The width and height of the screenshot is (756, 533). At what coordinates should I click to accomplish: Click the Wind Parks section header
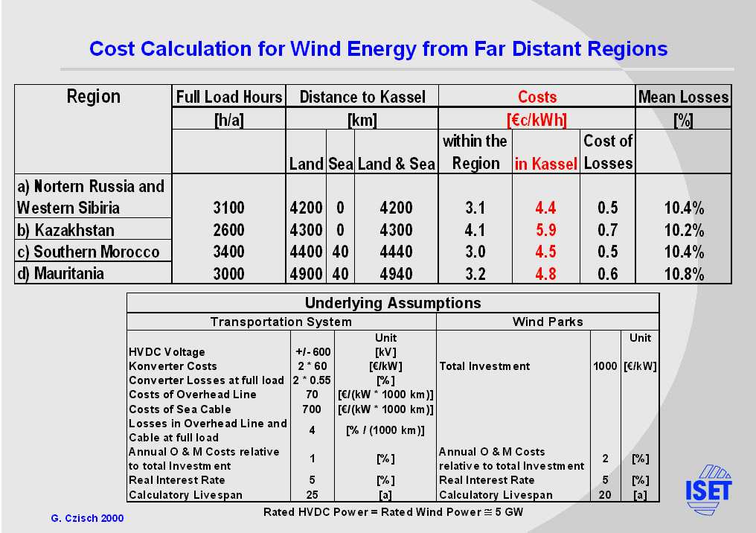point(548,322)
